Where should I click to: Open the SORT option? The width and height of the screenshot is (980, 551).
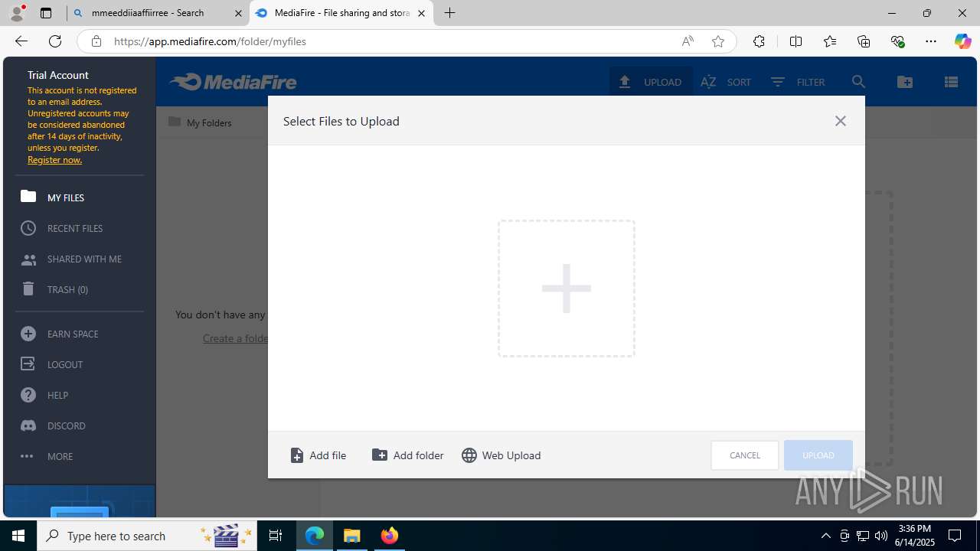pyautogui.click(x=726, y=82)
